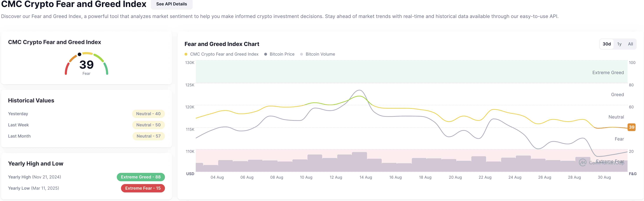644x201 pixels.
Task: Switch to the All timeframe tab
Action: click(631, 44)
